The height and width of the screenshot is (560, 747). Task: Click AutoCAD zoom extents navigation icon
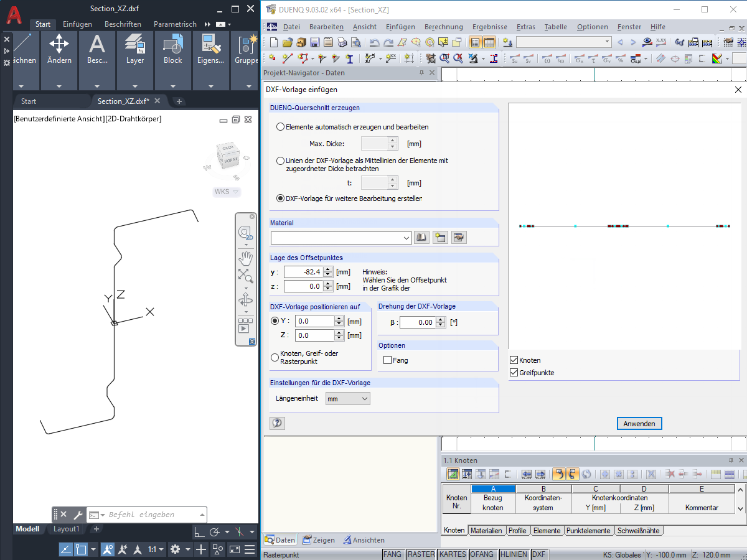point(246,276)
